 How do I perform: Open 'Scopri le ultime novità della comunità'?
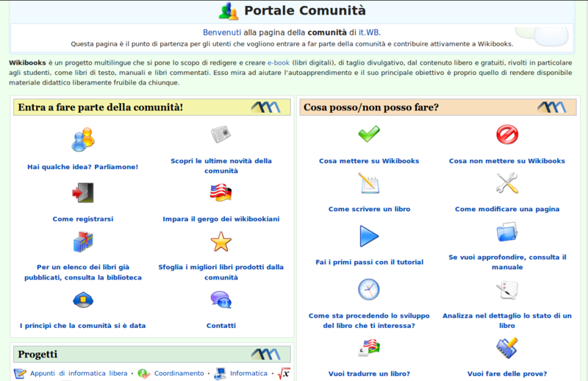pos(221,165)
